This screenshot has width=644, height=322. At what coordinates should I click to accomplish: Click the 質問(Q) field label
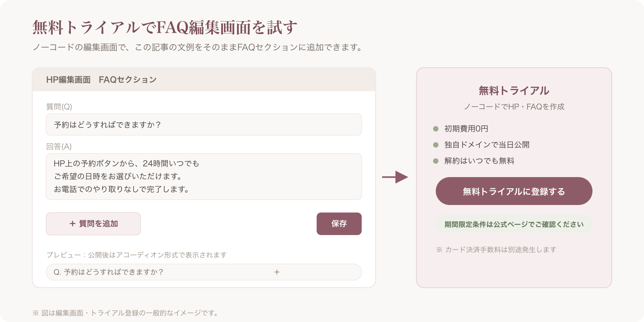pos(59,107)
